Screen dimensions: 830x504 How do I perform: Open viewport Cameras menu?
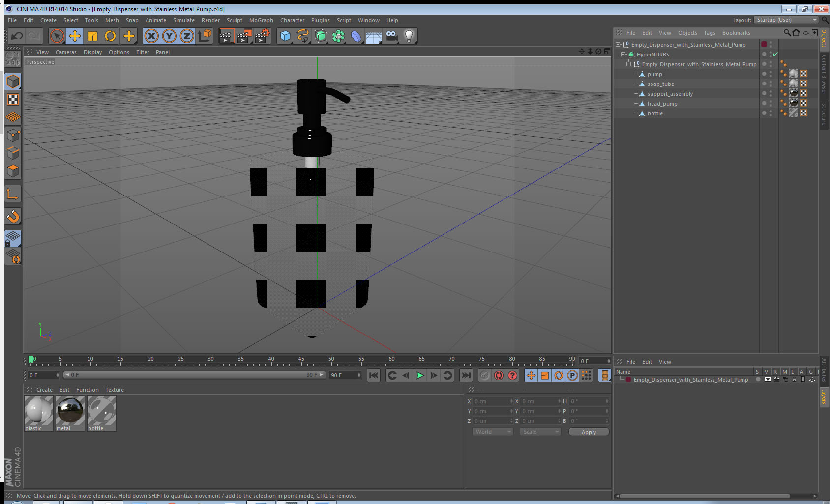coord(66,52)
